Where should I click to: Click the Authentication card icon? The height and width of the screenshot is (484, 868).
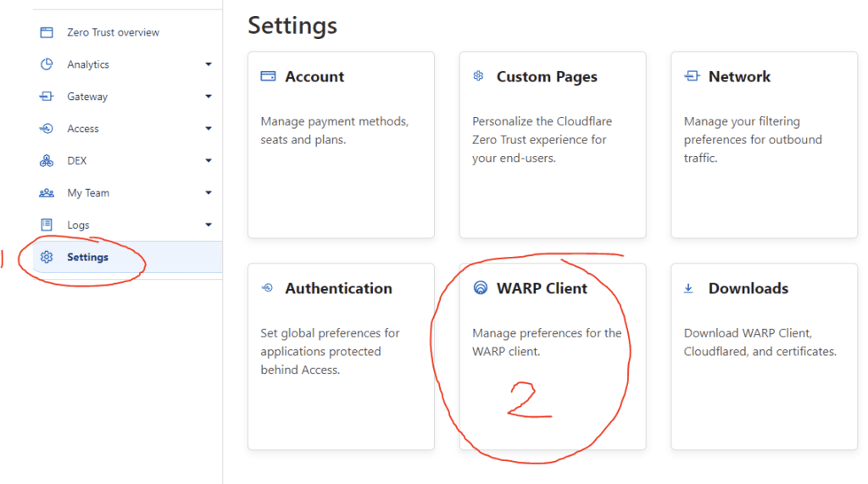[267, 288]
